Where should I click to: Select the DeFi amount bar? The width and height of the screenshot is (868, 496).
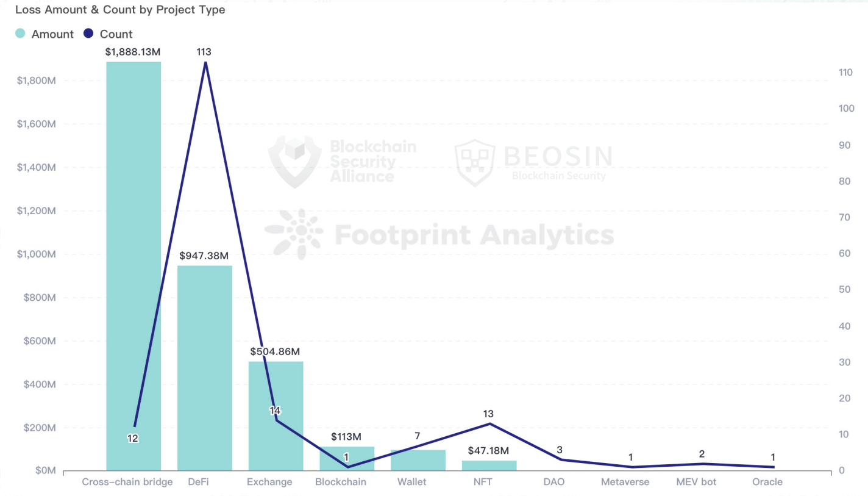[x=205, y=368]
